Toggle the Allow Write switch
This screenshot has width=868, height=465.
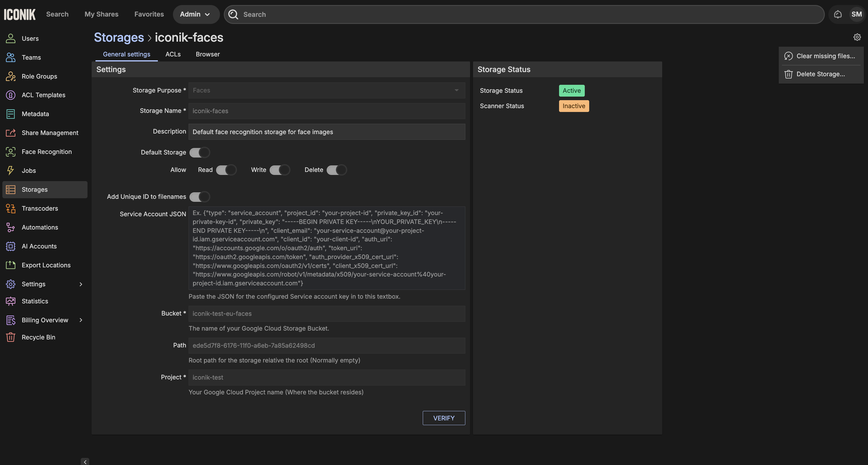click(279, 170)
